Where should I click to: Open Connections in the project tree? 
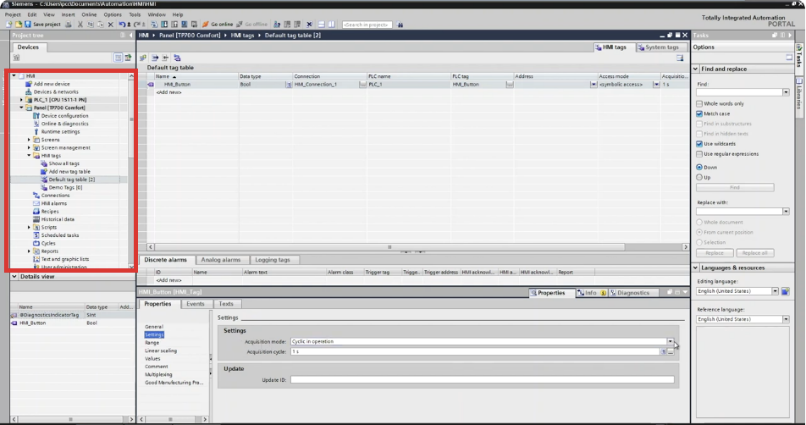55,195
